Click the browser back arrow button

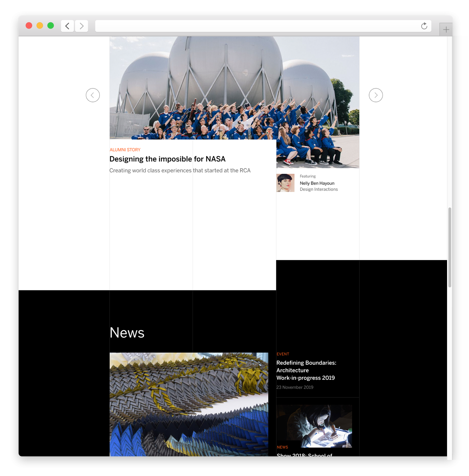coord(67,26)
